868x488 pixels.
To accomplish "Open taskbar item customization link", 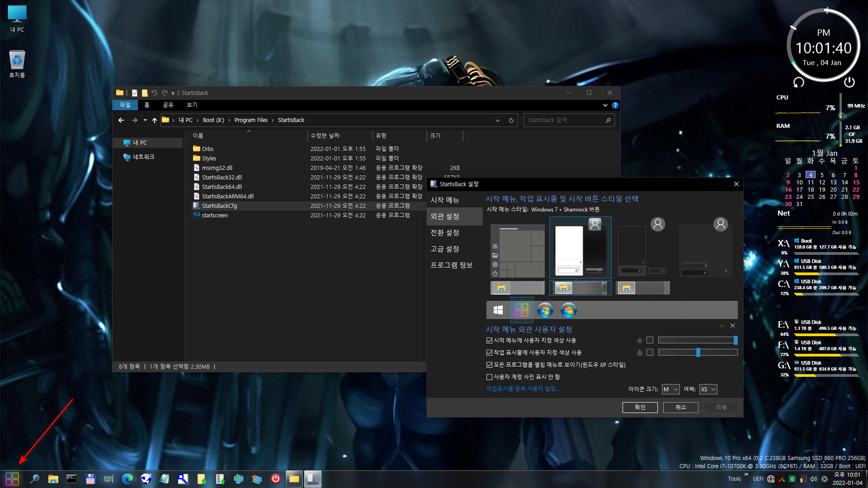I will coord(523,389).
